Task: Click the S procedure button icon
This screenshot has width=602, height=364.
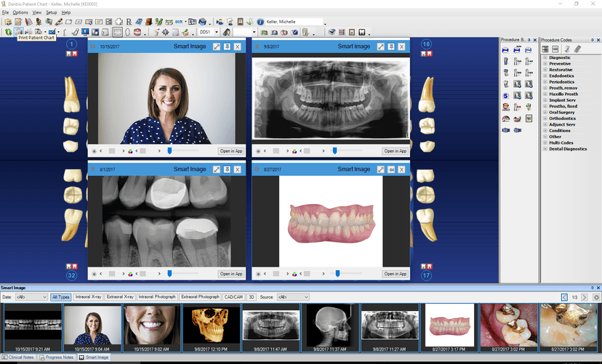Action: click(x=505, y=95)
